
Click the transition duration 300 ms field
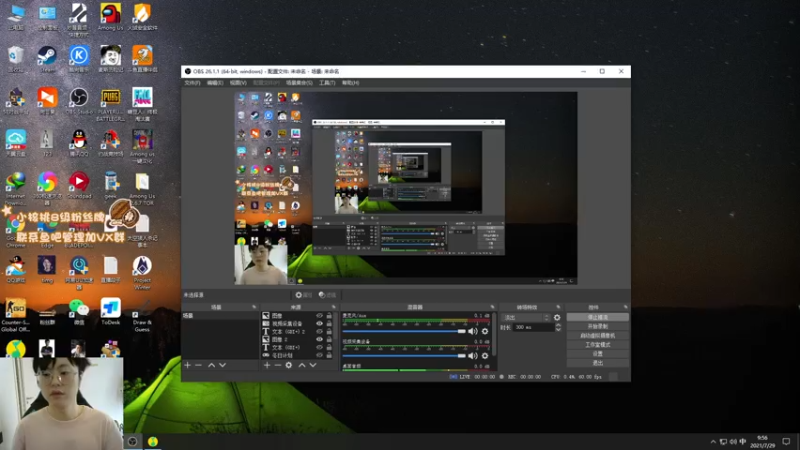(x=534, y=327)
